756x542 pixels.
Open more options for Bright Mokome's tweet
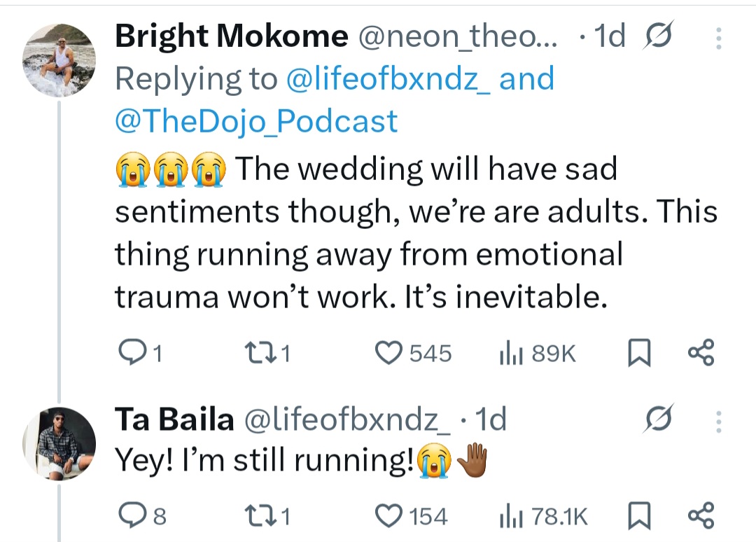718,39
